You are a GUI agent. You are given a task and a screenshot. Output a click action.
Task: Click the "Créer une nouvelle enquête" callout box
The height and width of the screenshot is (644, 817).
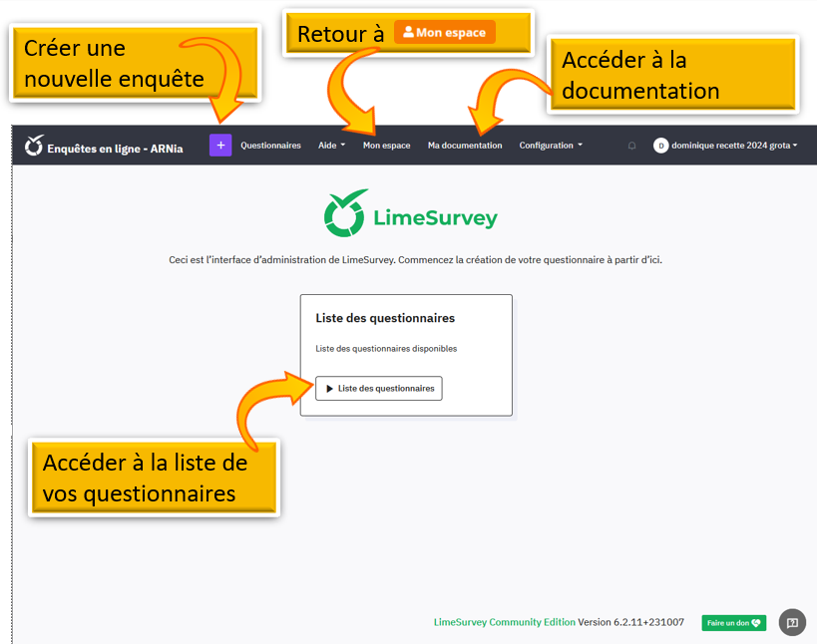(x=120, y=63)
